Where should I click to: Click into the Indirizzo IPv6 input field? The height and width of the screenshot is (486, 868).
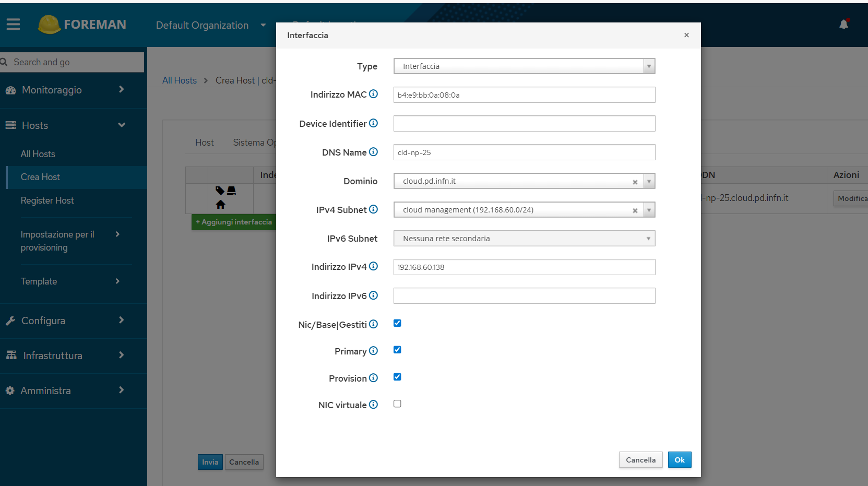524,296
